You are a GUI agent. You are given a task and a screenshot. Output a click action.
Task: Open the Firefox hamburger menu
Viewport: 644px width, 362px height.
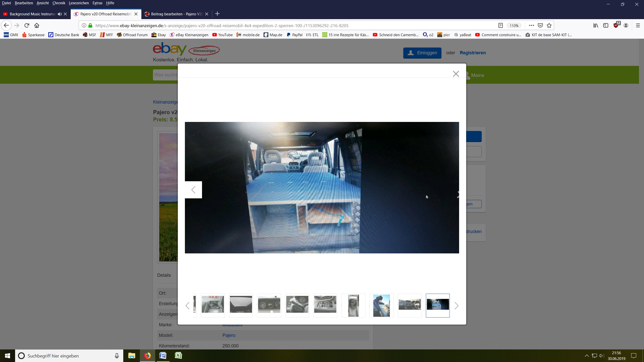point(638,25)
